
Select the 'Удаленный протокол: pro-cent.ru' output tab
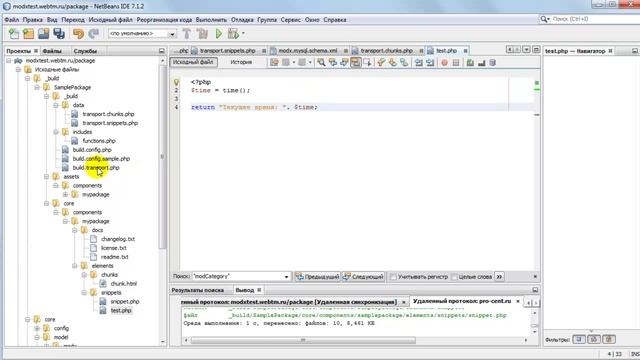click(x=462, y=301)
